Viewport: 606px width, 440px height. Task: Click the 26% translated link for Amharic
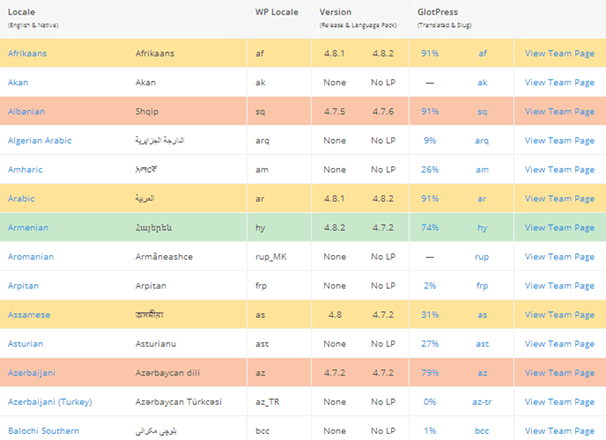pyautogui.click(x=431, y=169)
